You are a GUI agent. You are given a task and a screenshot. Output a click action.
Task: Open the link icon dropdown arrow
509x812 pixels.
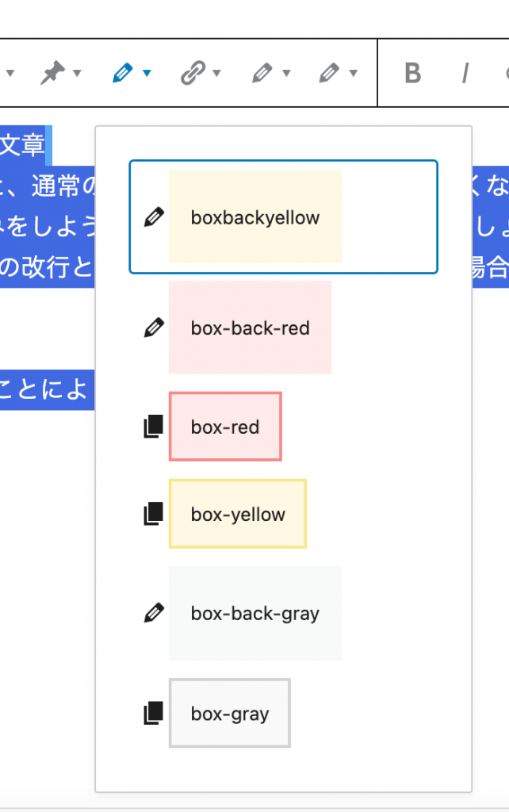tap(216, 75)
